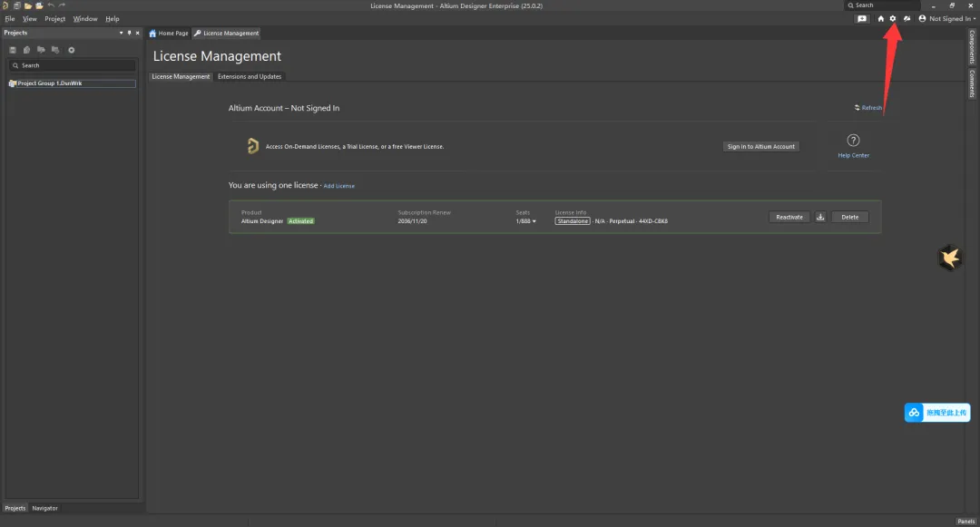This screenshot has width=980, height=527.
Task: Click the global Search box in title bar
Action: coord(883,5)
